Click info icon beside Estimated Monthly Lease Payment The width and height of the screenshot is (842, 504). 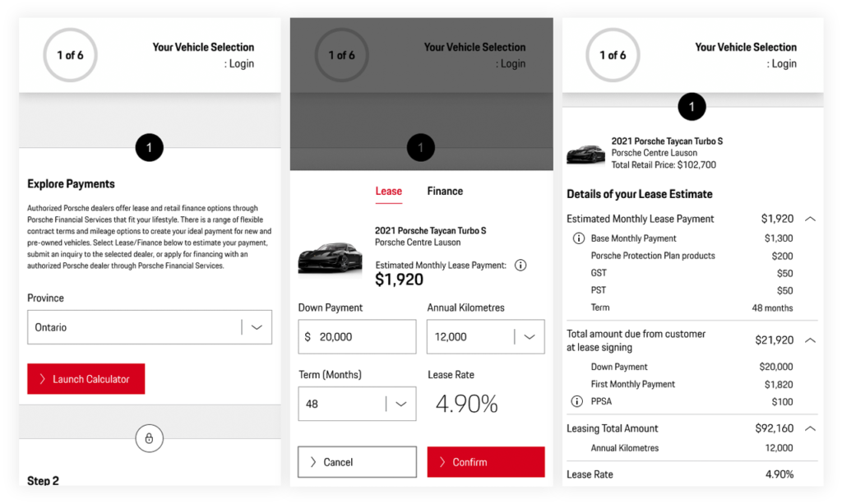(x=520, y=266)
